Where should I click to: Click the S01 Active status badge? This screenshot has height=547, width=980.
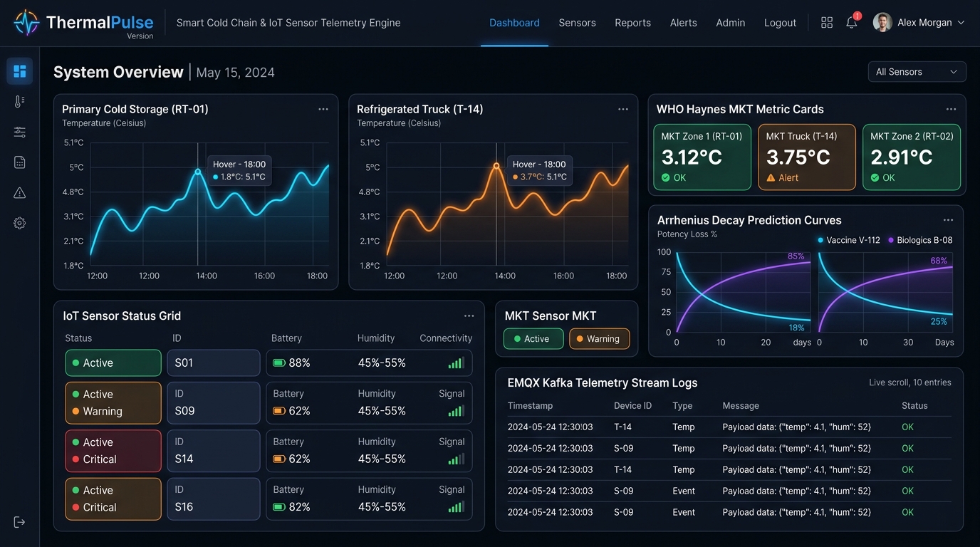coord(113,363)
